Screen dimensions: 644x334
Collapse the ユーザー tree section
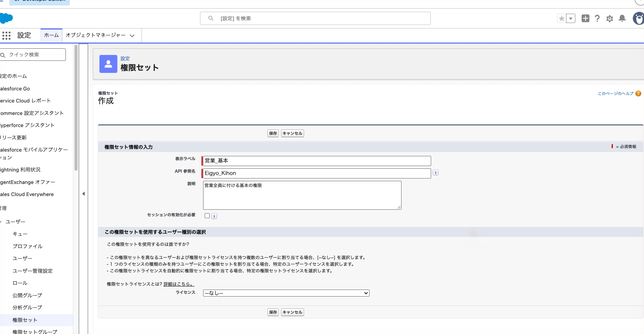1,222
